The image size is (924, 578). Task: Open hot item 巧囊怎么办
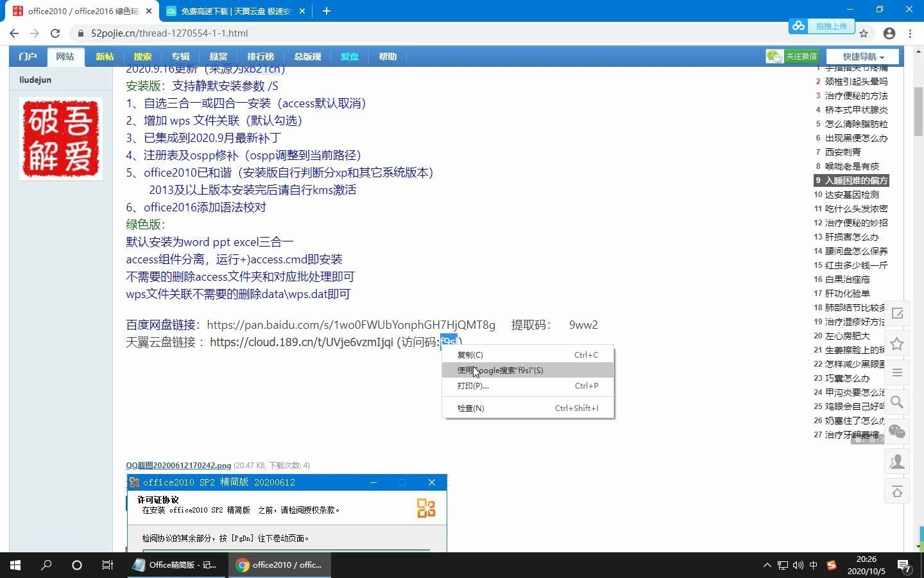click(847, 378)
